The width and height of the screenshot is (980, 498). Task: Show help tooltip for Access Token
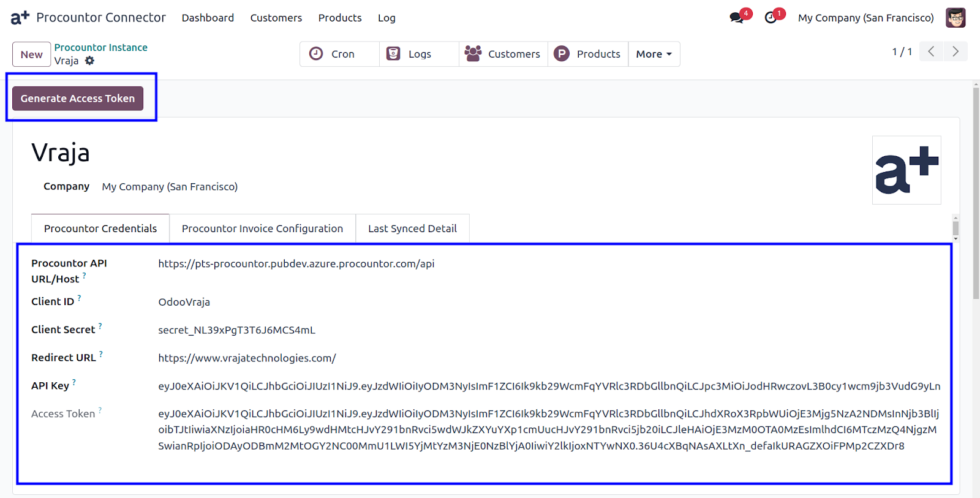[100, 411]
